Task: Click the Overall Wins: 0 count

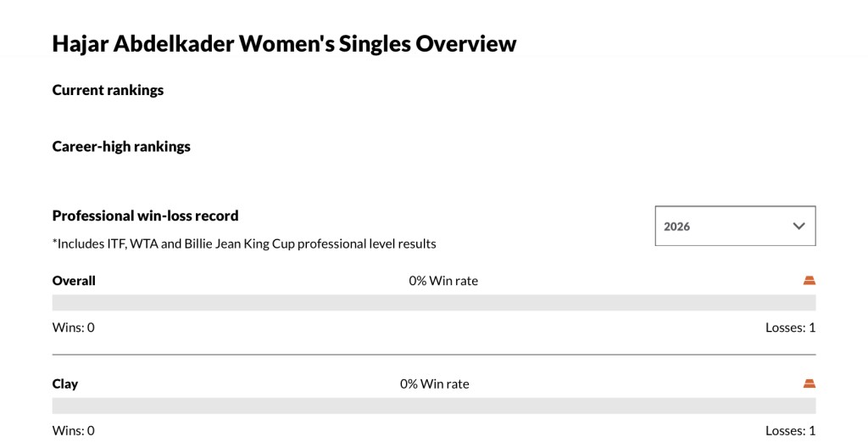Action: [74, 328]
